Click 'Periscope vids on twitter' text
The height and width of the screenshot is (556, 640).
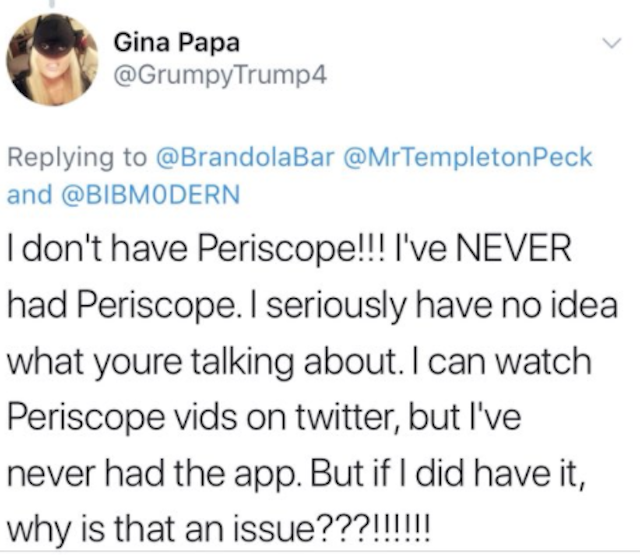202,418
